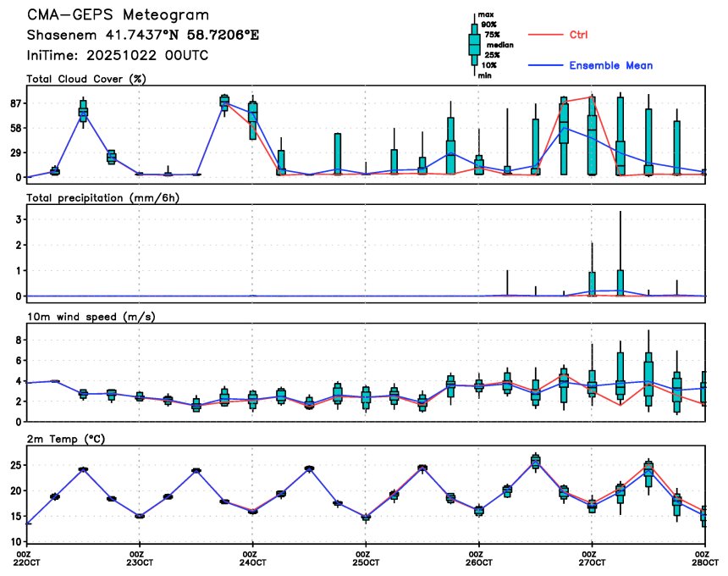
Task: Click the 10 tick on temperature axis
Action: [16, 542]
